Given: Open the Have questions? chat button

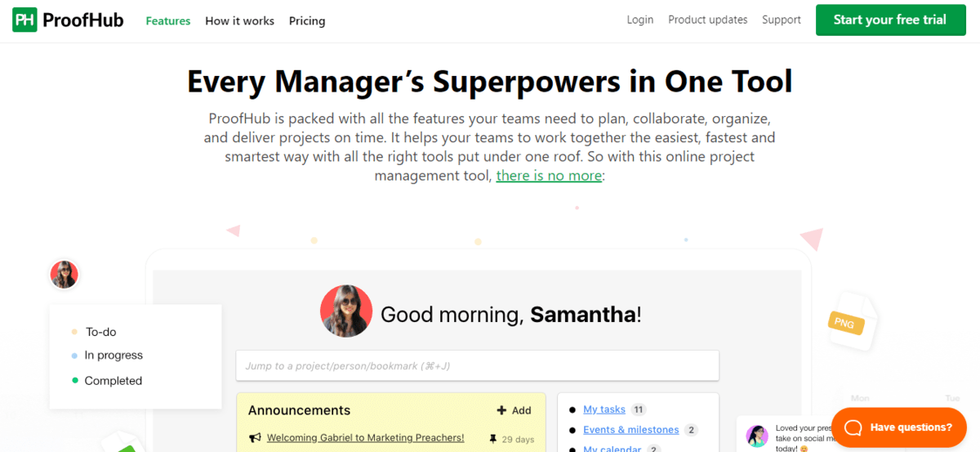Looking at the screenshot, I should (x=898, y=427).
